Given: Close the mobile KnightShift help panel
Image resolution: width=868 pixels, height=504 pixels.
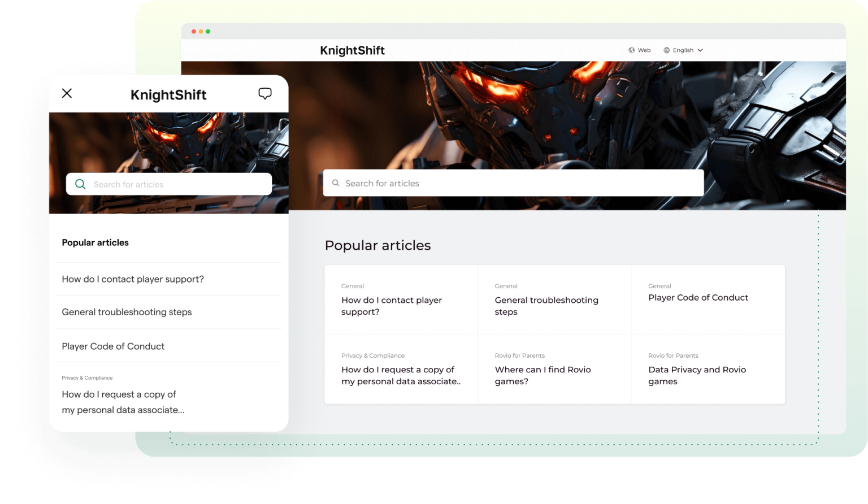Looking at the screenshot, I should coord(67,93).
